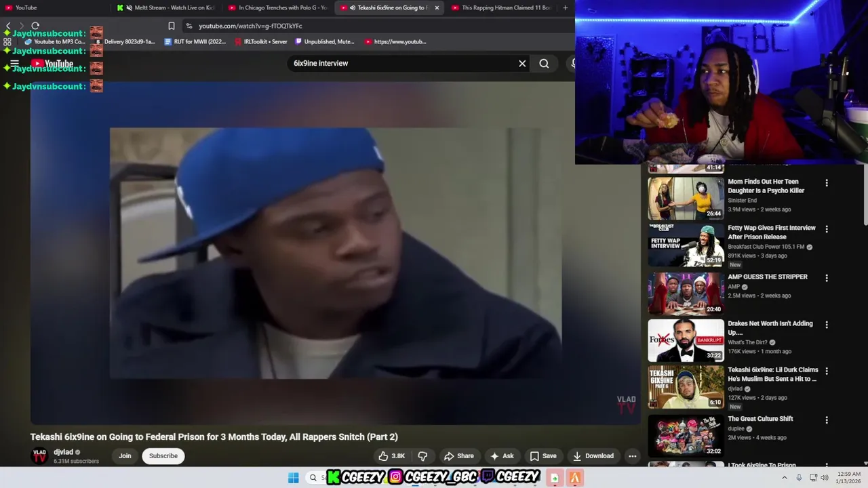Download the video
Viewport: 868px width, 488px height.
593,455
